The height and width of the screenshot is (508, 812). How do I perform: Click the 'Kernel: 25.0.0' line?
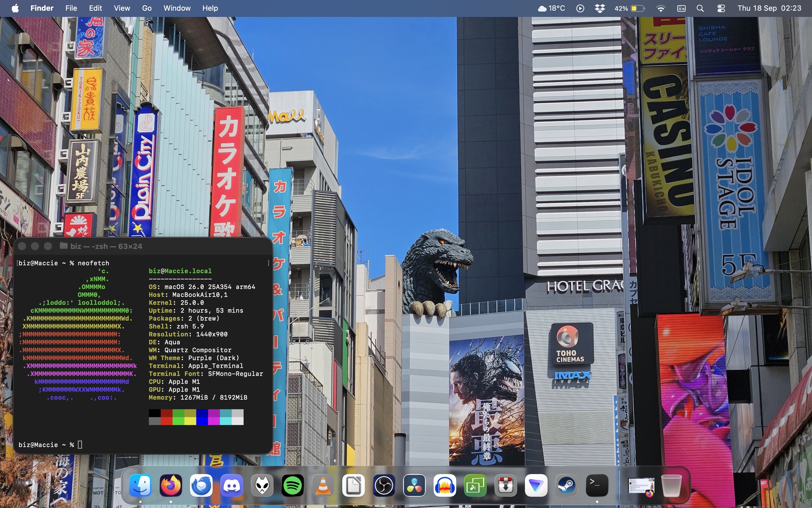(x=176, y=302)
